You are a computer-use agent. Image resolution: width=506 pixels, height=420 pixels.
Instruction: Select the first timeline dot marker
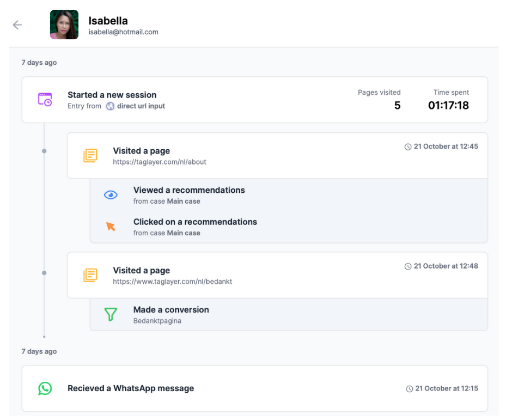coord(44,151)
